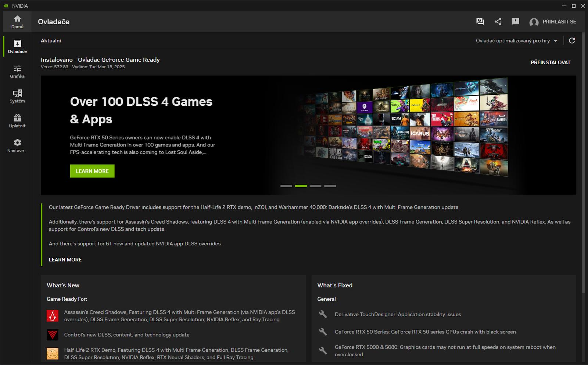Expand the driver type dropdown
The width and height of the screenshot is (588, 365).
[x=516, y=41]
